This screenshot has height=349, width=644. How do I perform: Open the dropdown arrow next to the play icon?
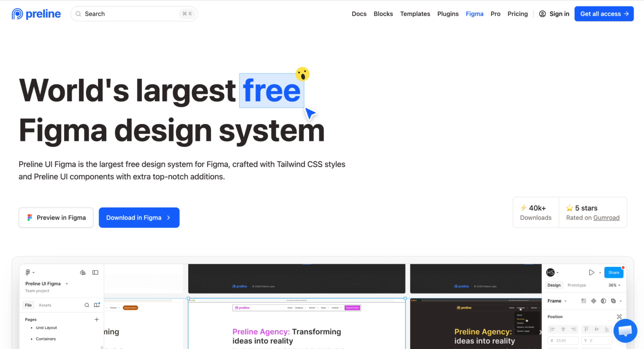tap(600, 273)
